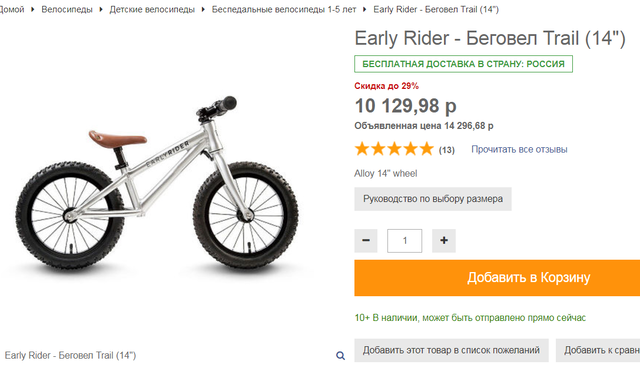Go to Домой breadcrumb link
This screenshot has height=371, width=640.
click(12, 9)
